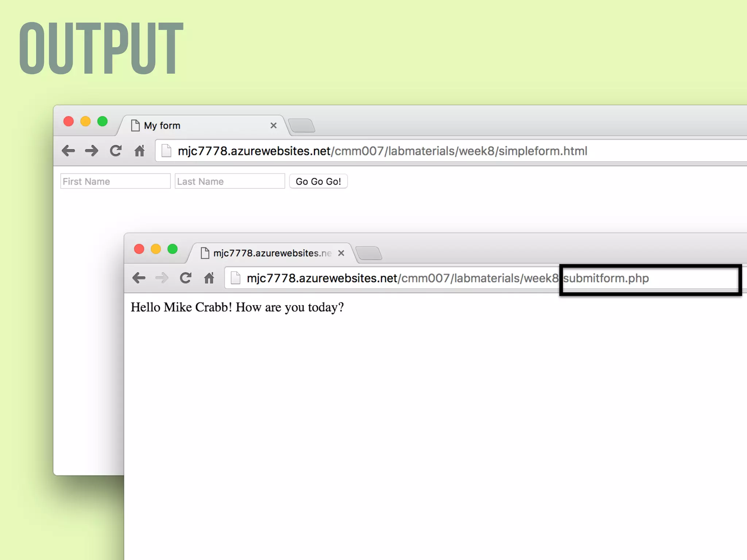Click into the First Name field
The image size is (747, 560).
point(115,181)
